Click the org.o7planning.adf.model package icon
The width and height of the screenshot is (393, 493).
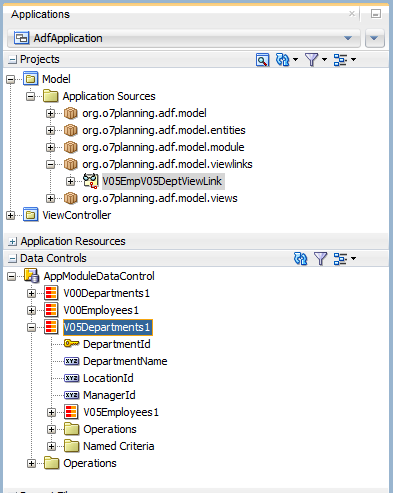[71, 113]
